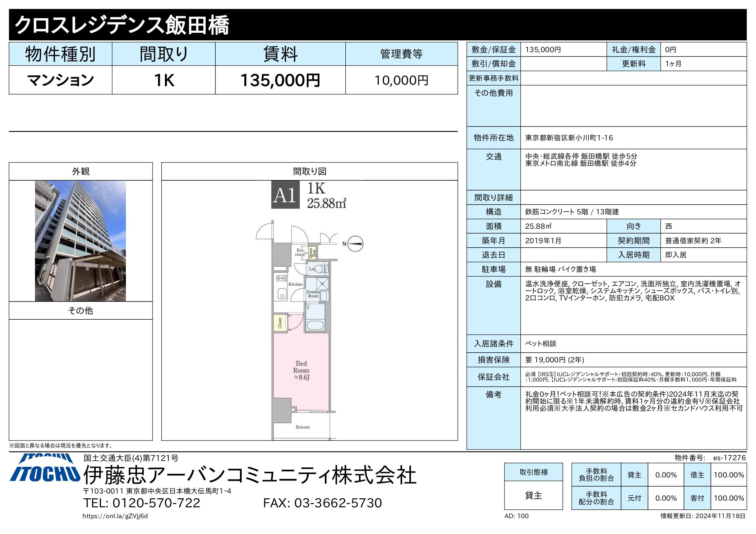Screen dimensions: 756x534
Task: Click the TEL 0120-570-722 phone number
Action: point(142,503)
